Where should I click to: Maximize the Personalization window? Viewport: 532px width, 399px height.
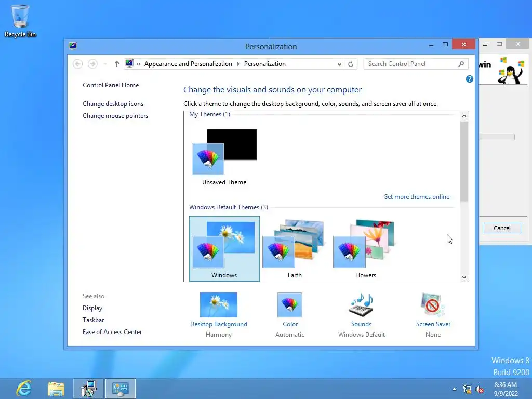point(445,45)
